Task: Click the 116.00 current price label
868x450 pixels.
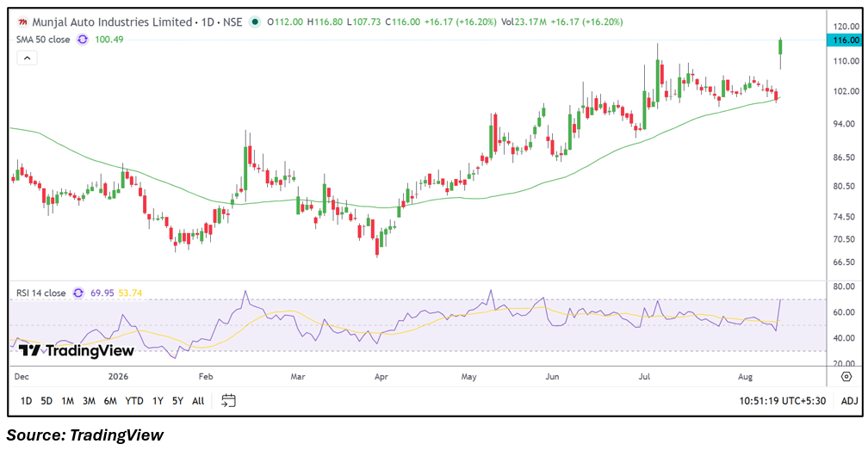Action: [x=844, y=40]
